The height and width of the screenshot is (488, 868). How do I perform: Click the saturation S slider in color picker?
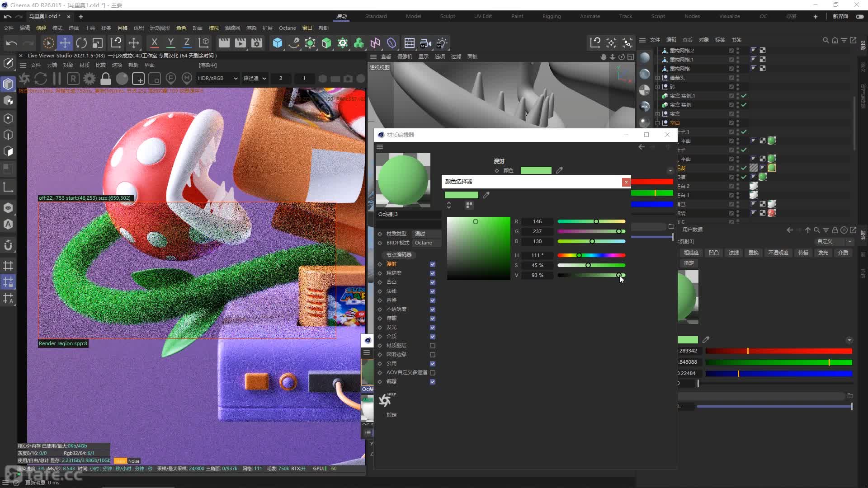pos(591,265)
